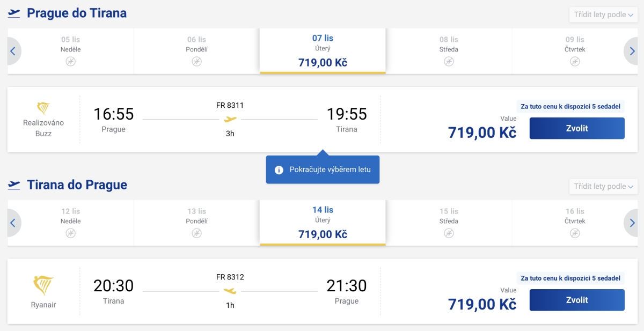Select the 14 lis Úterý return date tab
Viewport: 644px width, 331px height.
coord(323,223)
